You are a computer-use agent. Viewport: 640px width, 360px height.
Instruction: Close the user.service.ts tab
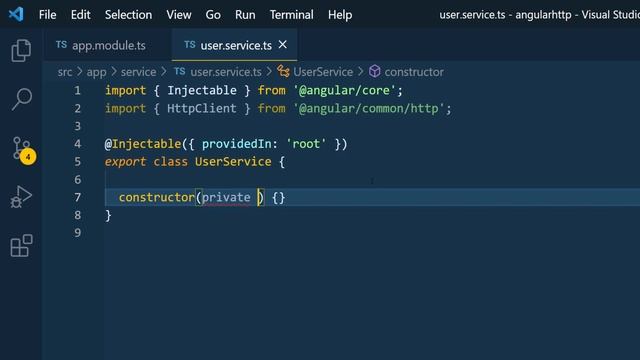click(282, 44)
